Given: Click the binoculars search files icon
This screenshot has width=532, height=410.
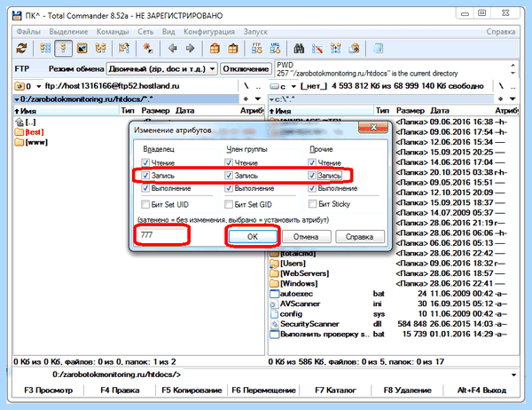Looking at the screenshot, I should 299,49.
